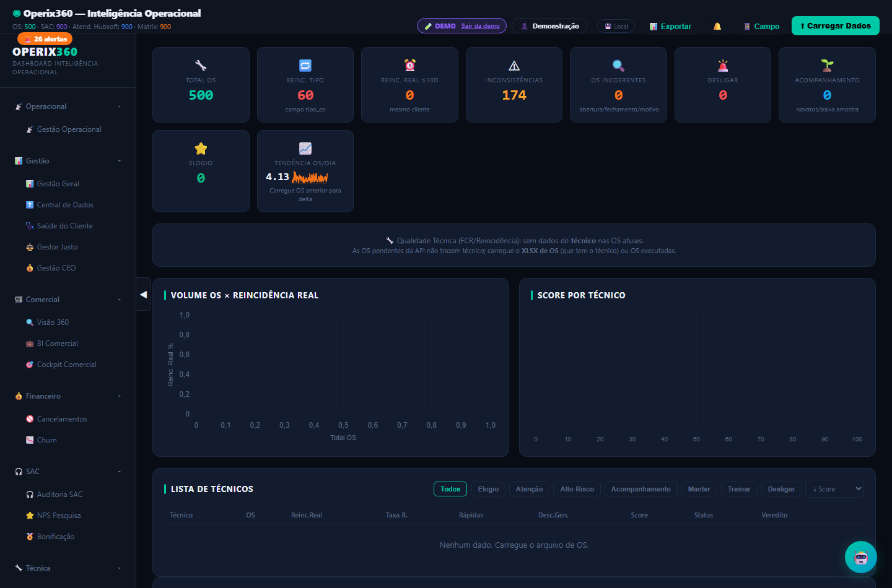This screenshot has width=892, height=588.
Task: Open Gestão Geral from sidebar
Action: (58, 184)
